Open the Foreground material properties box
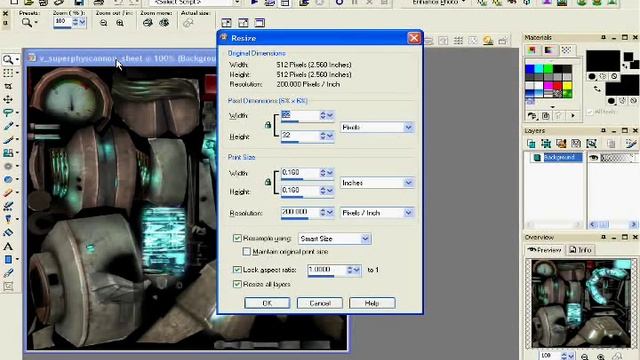This screenshot has height=360, width=640. [x=603, y=61]
